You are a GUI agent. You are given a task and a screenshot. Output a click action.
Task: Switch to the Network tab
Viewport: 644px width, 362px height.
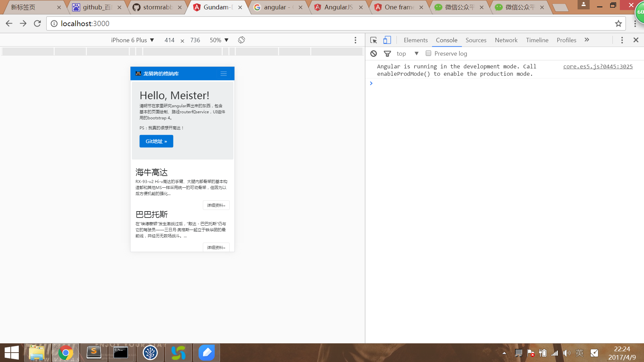pyautogui.click(x=506, y=40)
